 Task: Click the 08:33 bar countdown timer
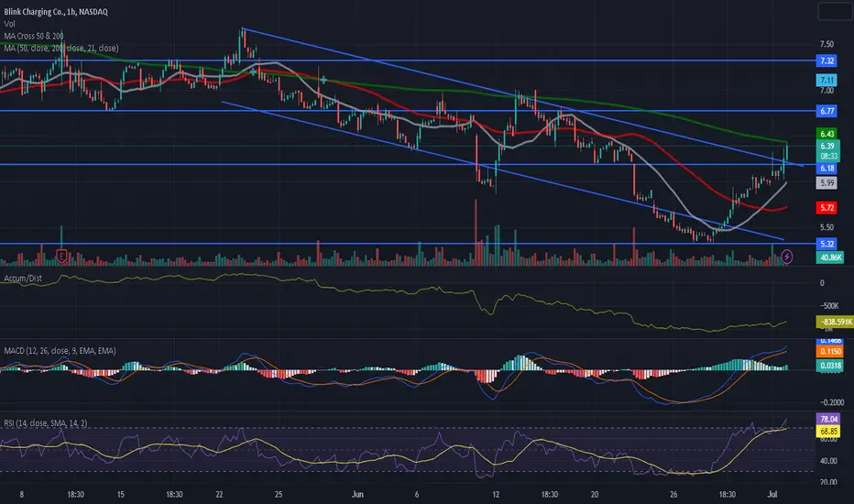[x=827, y=156]
